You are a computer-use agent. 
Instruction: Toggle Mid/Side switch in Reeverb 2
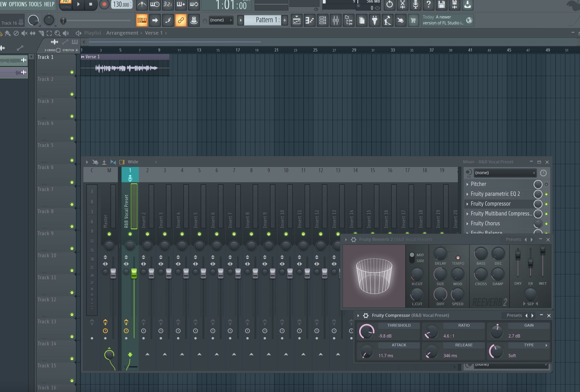tap(412, 257)
